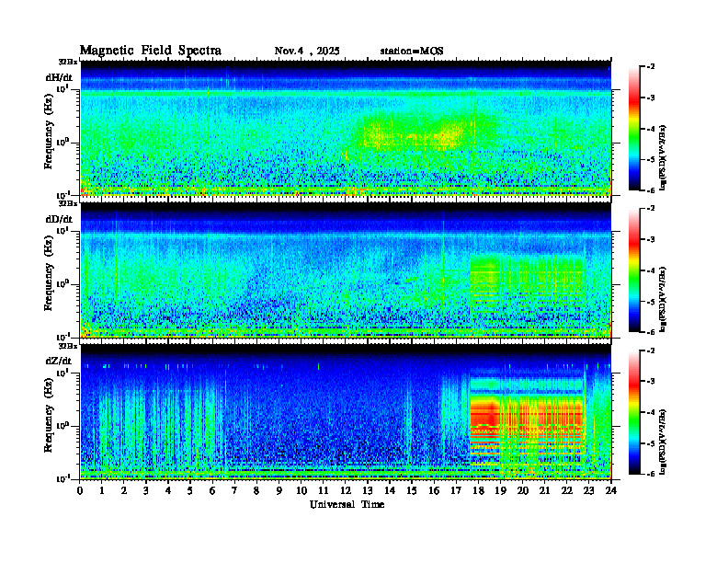
Task: Click the "dZ/dt" panel label
Action: coord(59,361)
